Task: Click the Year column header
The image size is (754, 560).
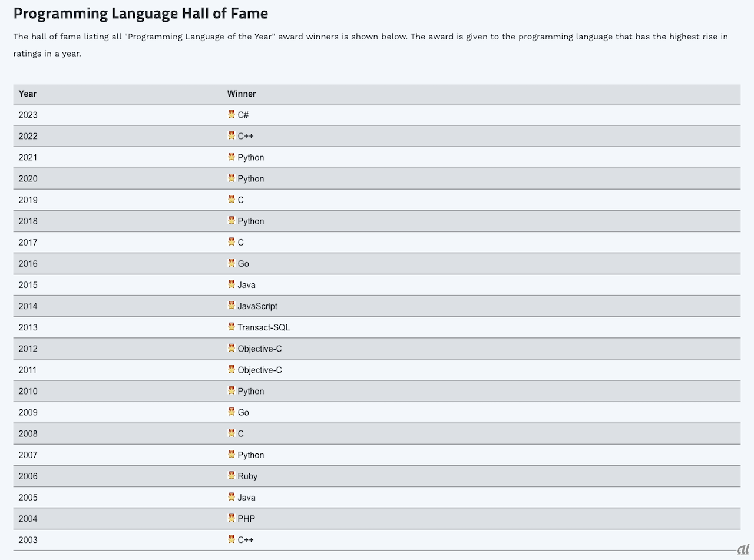Action: click(28, 94)
